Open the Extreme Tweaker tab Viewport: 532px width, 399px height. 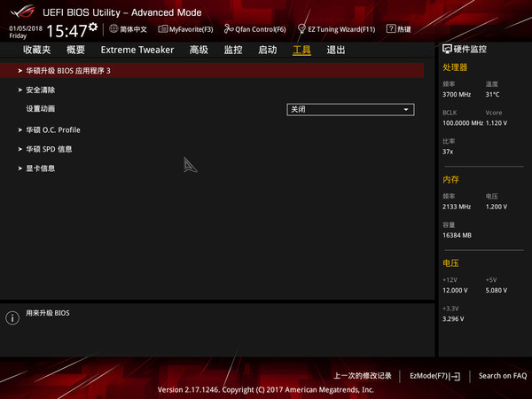(137, 50)
